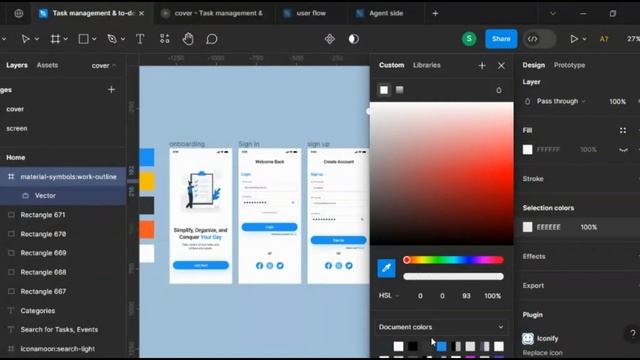Pick the black document color swatch
Viewport: 640px width, 360px height.
[x=413, y=346]
